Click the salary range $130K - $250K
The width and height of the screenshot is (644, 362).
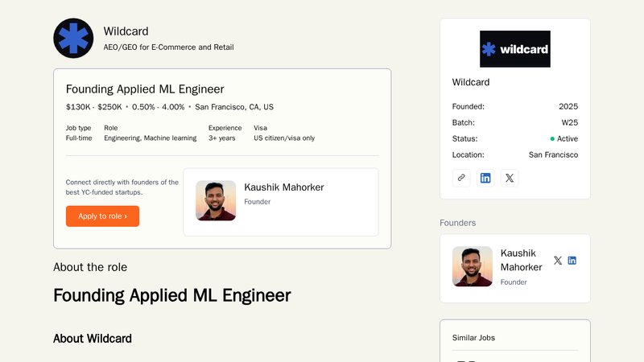click(x=94, y=107)
